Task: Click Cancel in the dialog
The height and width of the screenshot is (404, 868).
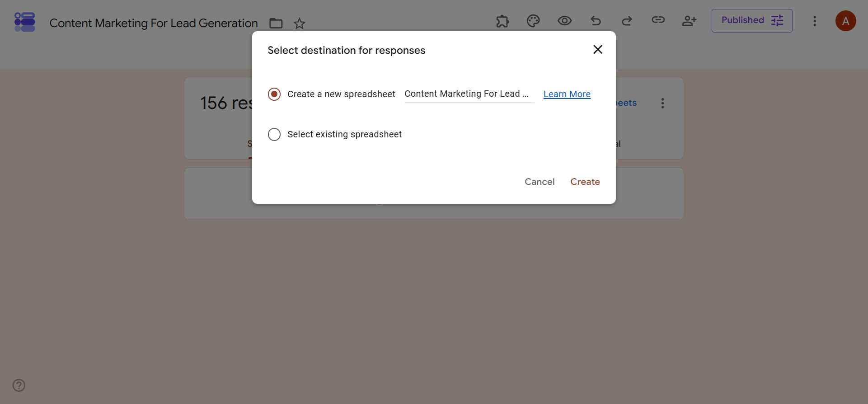Action: 540,182
